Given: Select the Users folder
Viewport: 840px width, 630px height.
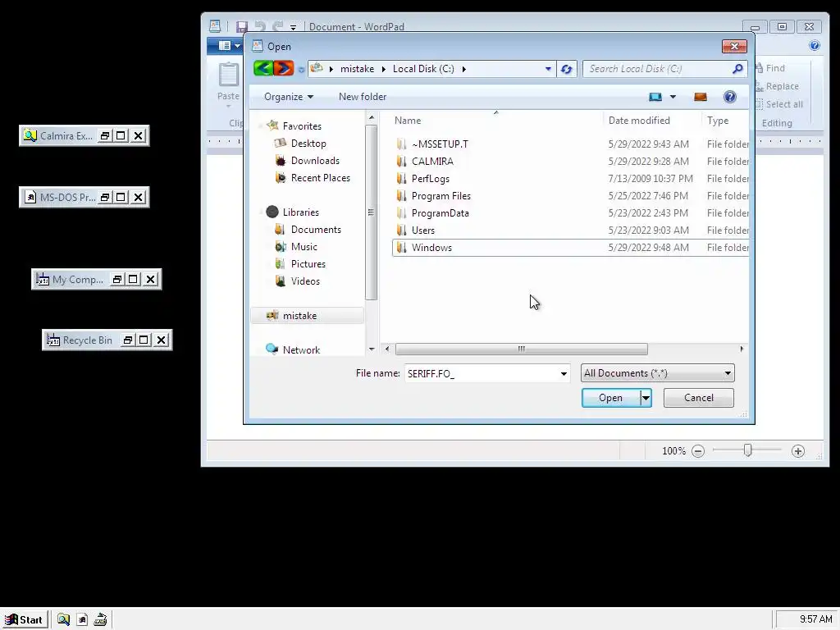Looking at the screenshot, I should (x=423, y=230).
